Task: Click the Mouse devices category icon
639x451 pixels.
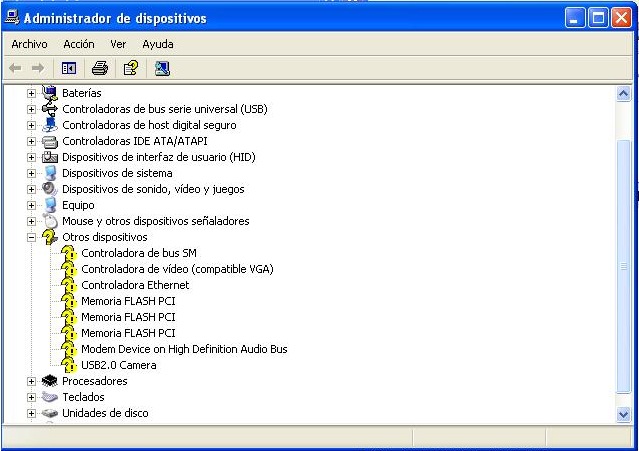Action: (51, 221)
